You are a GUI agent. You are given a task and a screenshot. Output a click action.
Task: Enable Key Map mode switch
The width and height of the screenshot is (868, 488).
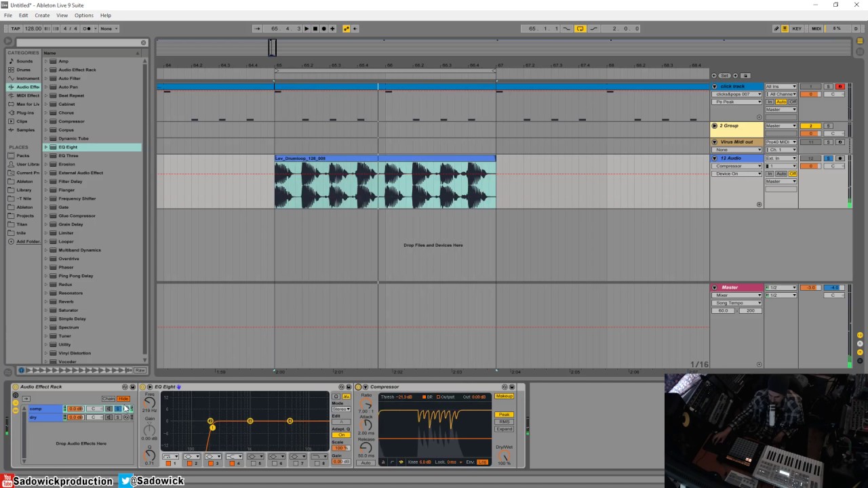tap(797, 28)
